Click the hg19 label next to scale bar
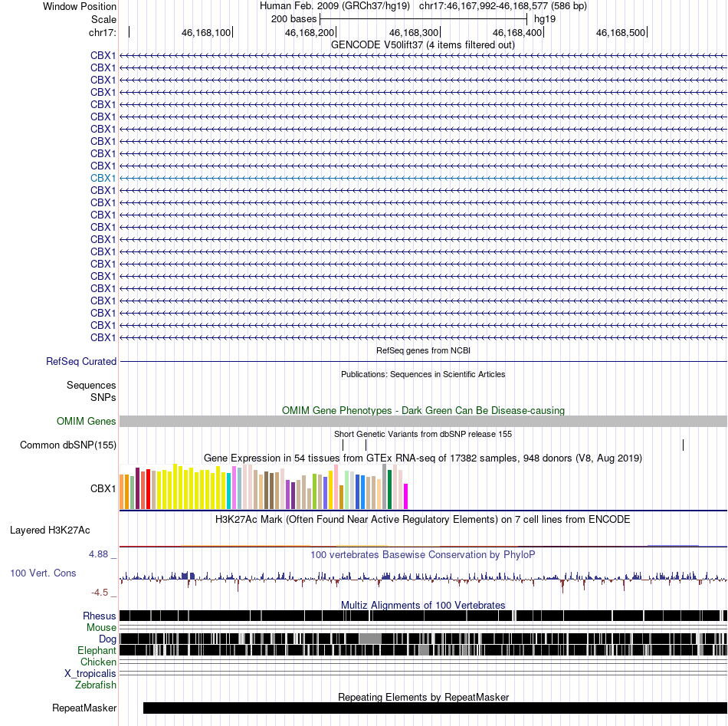Viewport: 728px width, 726px height. (545, 19)
